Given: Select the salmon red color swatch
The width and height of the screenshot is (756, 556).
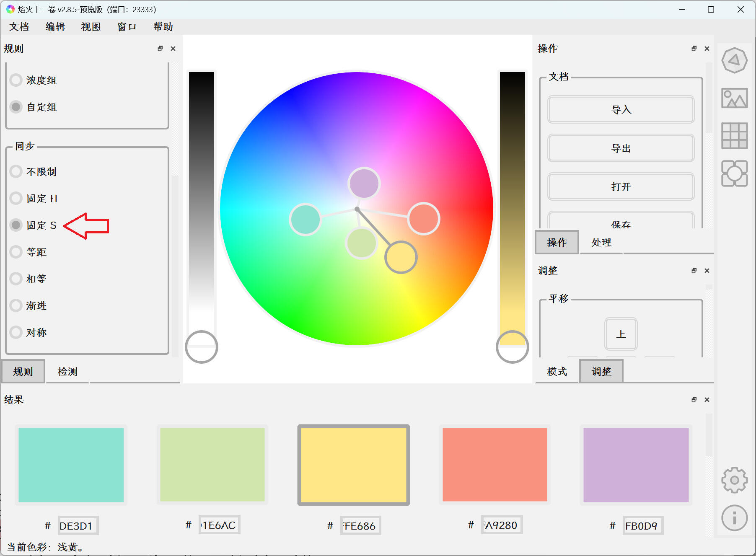Looking at the screenshot, I should tap(495, 465).
